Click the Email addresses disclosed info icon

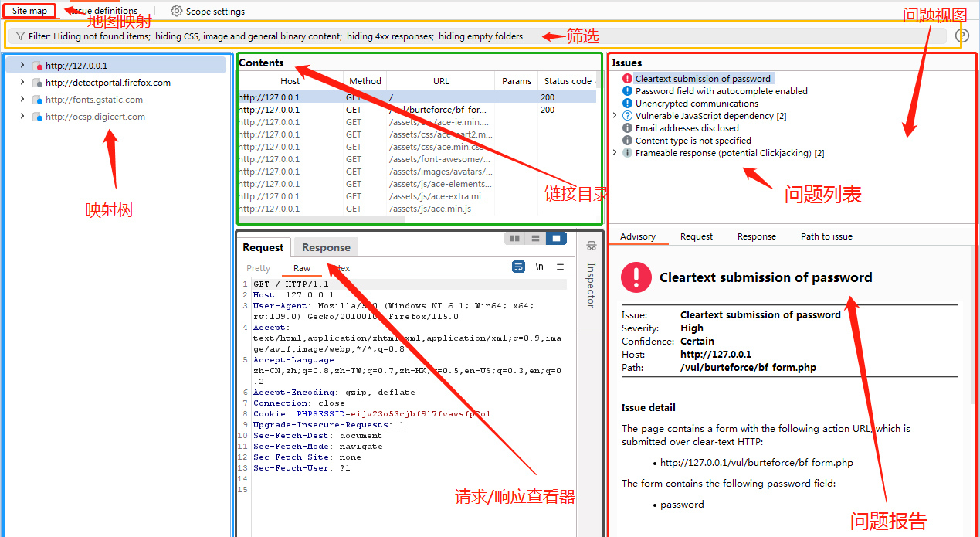[x=627, y=128]
